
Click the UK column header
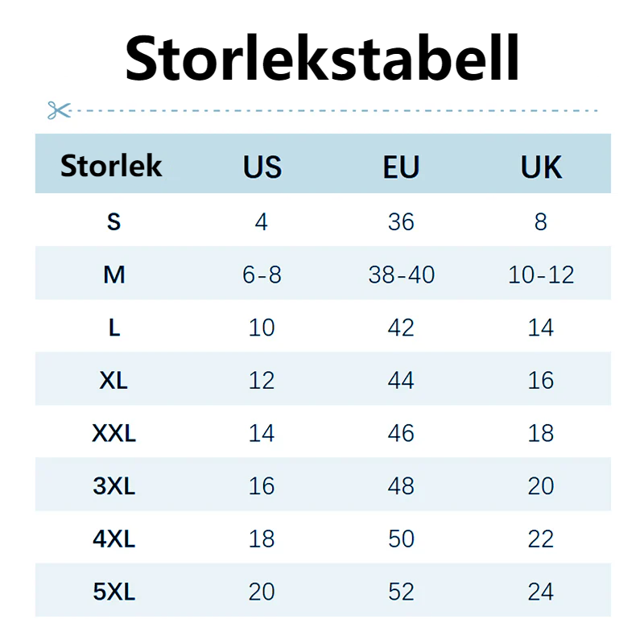(x=541, y=167)
